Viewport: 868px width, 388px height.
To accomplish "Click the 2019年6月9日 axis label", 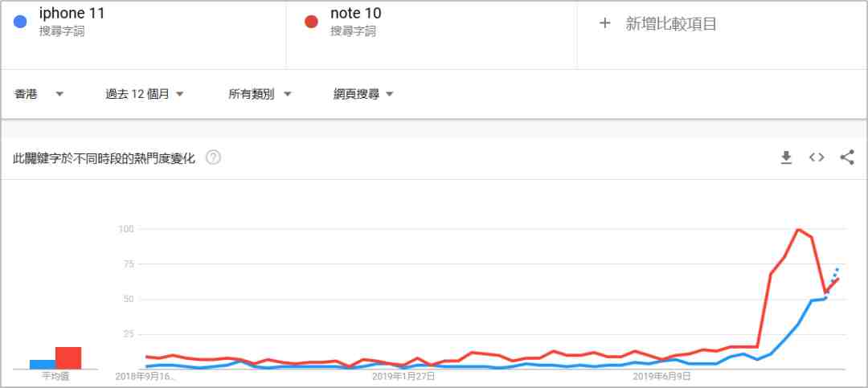I will (661, 377).
